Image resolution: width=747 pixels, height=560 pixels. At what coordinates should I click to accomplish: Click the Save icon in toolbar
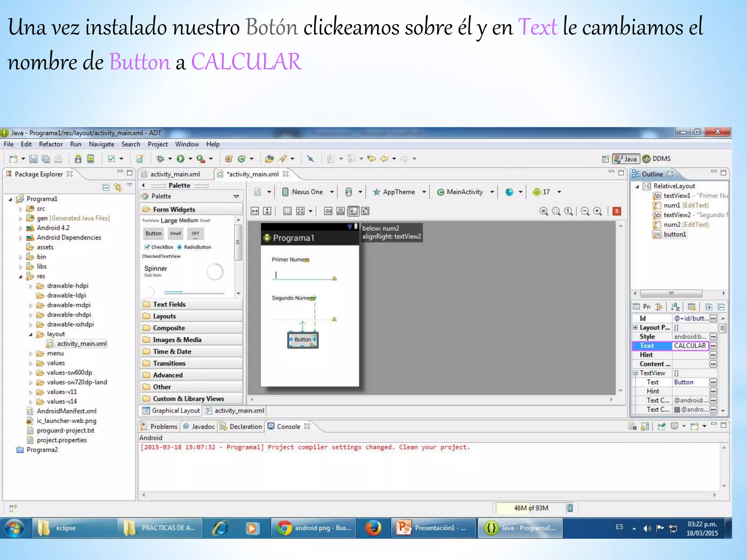coord(34,159)
